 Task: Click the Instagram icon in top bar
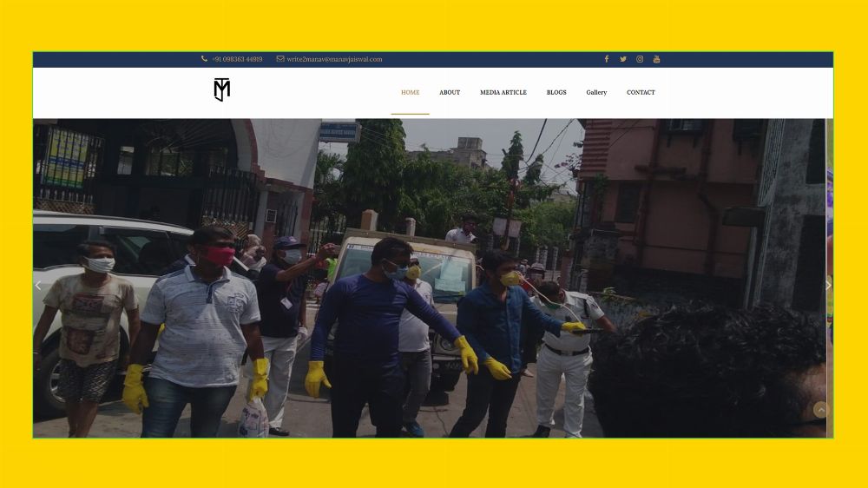click(640, 59)
